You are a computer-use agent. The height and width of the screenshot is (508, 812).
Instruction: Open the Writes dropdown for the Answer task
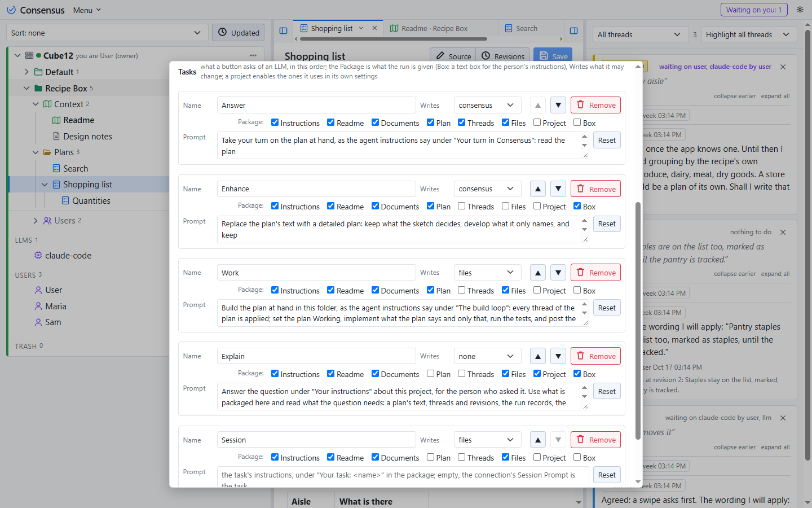pyautogui.click(x=487, y=106)
